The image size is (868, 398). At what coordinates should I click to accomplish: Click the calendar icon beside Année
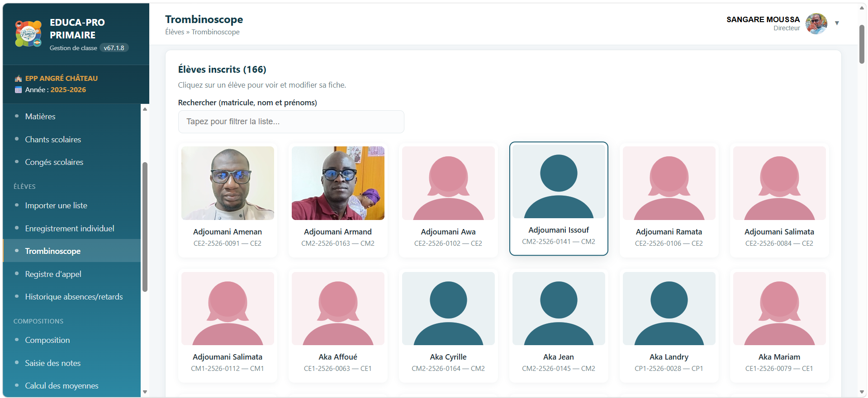pyautogui.click(x=18, y=90)
